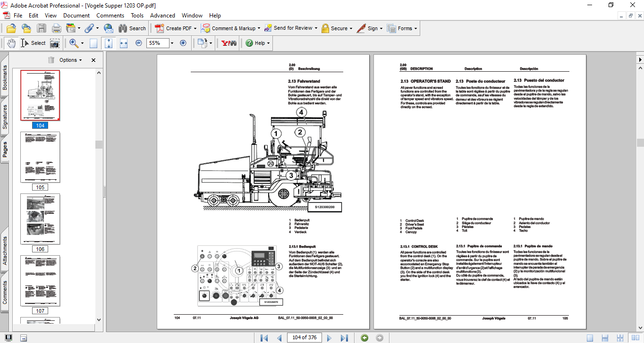Viewport: 644px width, 343px height.
Task: Click the zoom out minus button
Action: click(139, 43)
